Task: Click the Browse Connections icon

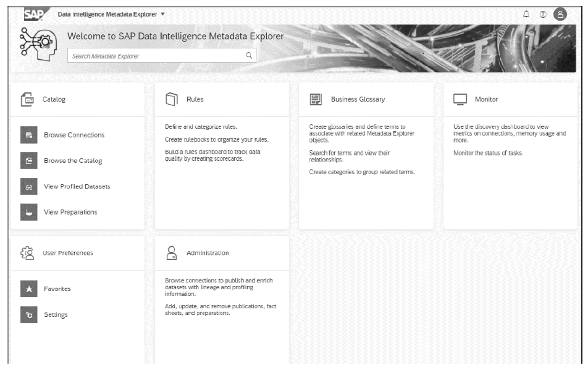Action: point(29,135)
